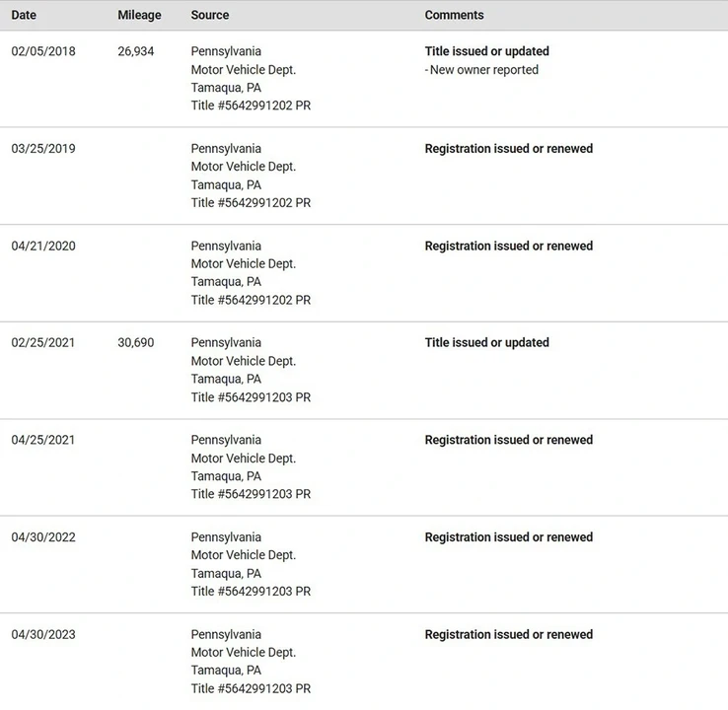Select the 03/25/2019 date entry
728x710 pixels.
43,149
